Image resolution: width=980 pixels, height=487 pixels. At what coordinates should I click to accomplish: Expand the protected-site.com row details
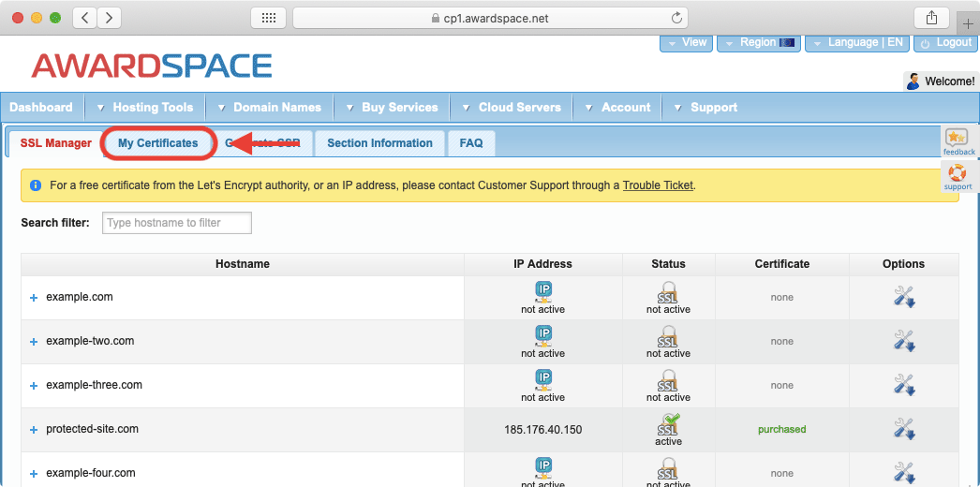34,430
